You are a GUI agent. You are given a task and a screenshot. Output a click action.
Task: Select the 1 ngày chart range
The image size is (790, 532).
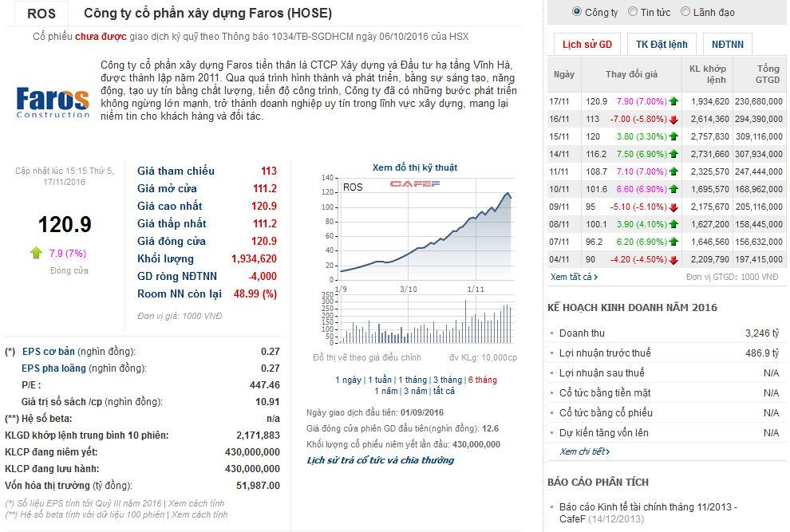[x=348, y=380]
